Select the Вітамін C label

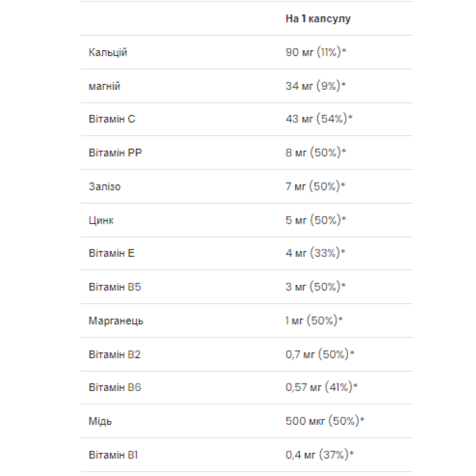point(112,119)
